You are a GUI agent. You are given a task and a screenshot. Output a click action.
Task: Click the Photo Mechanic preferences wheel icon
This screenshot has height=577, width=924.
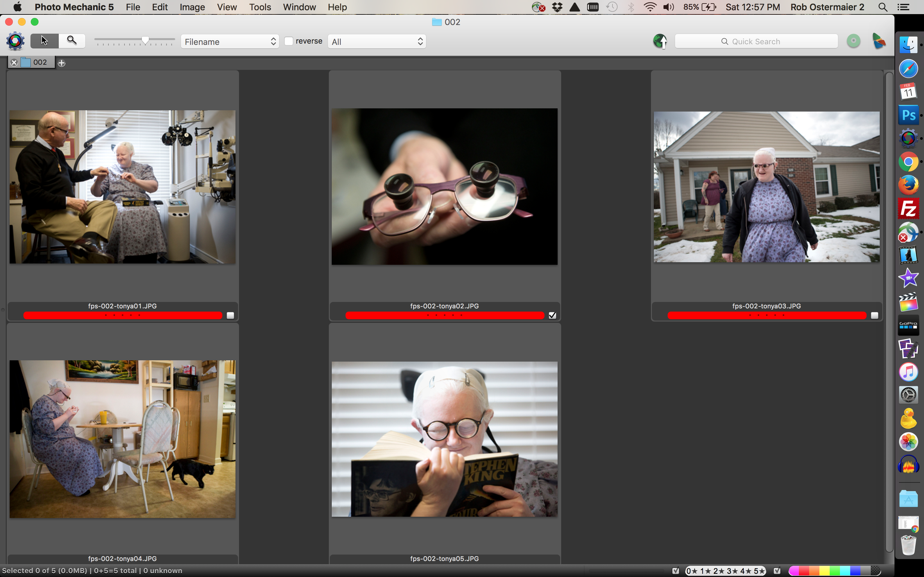[15, 41]
